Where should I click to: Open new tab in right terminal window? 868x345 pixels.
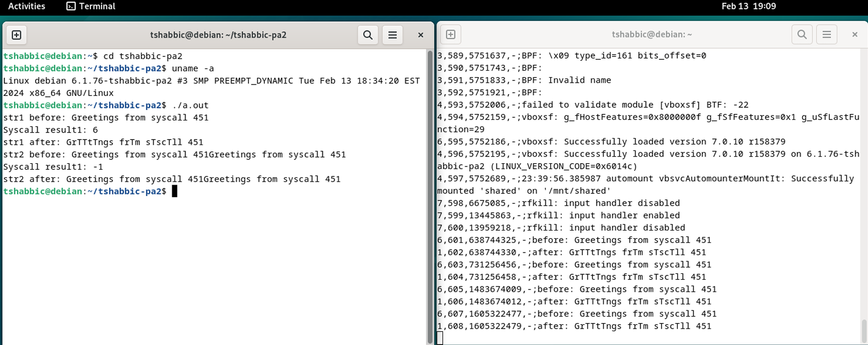[451, 34]
